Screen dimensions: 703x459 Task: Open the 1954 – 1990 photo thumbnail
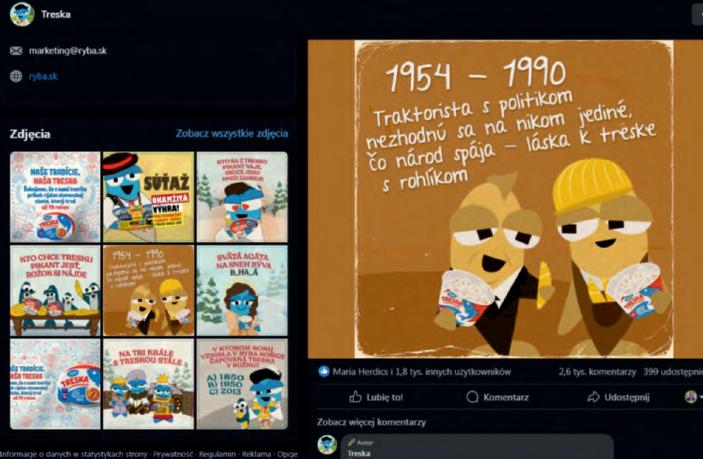click(148, 290)
